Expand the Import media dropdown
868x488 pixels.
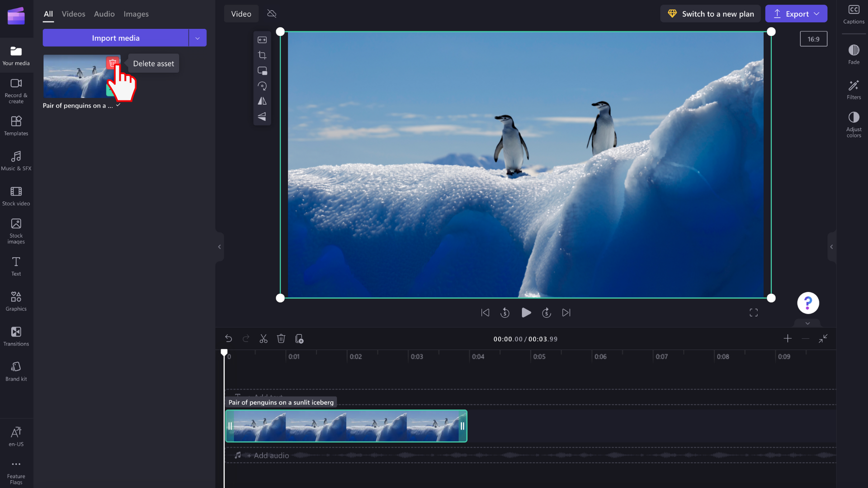197,38
